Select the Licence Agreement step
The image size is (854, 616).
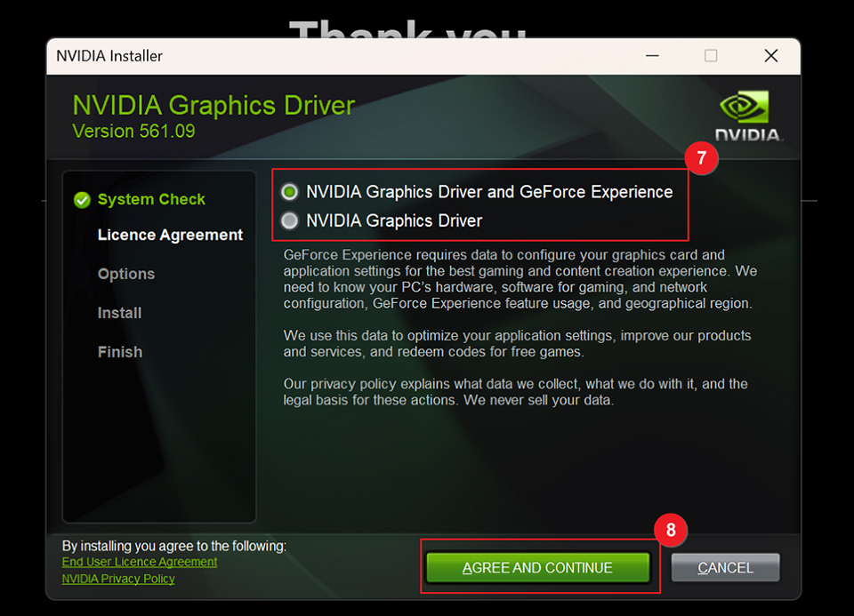169,235
